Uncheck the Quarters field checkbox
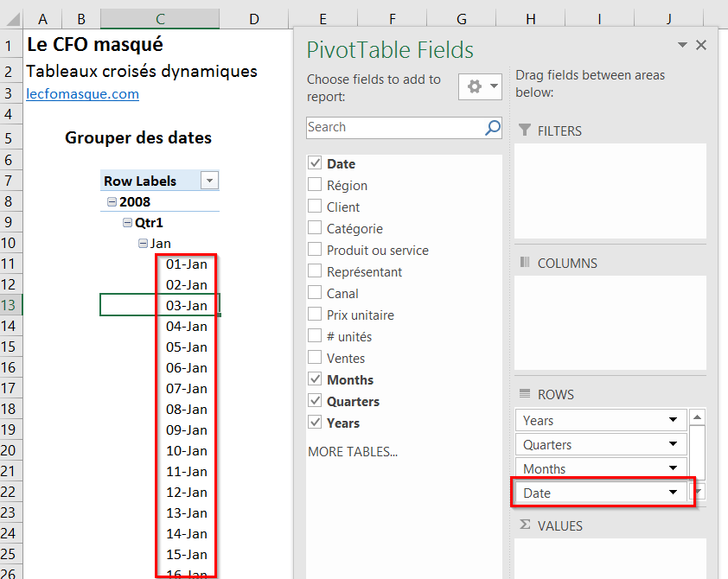Screen dimensions: 728x579 click(x=315, y=401)
